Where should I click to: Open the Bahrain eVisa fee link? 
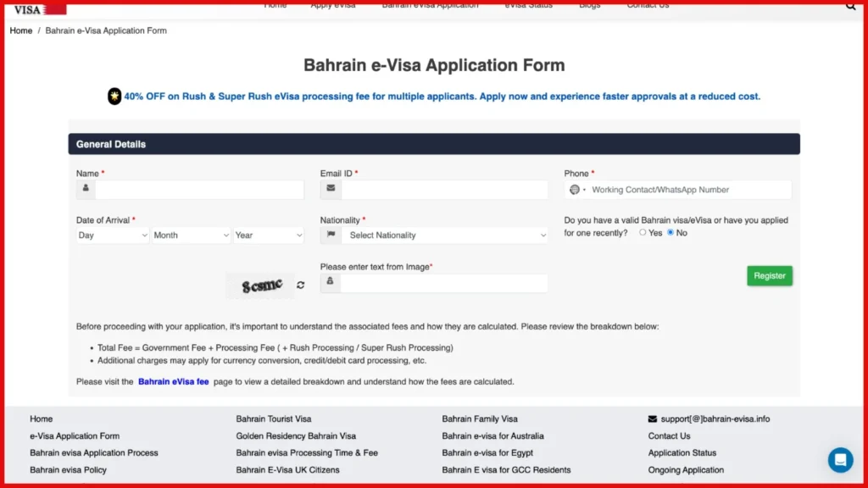[173, 382]
